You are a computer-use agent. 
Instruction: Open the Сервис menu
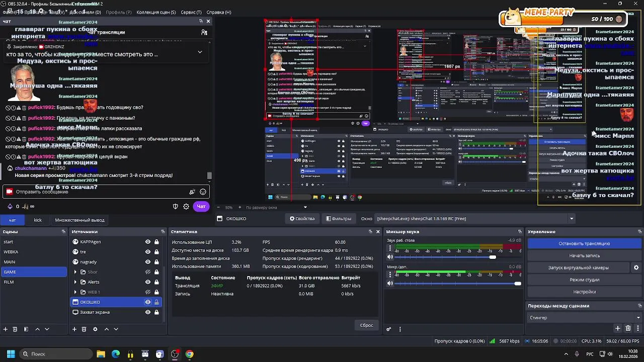point(191,12)
